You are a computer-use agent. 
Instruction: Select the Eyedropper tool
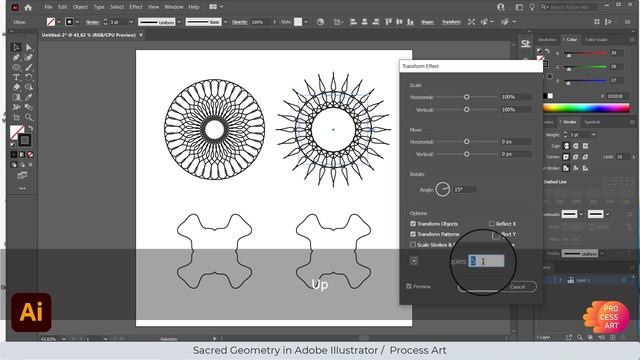[x=29, y=97]
